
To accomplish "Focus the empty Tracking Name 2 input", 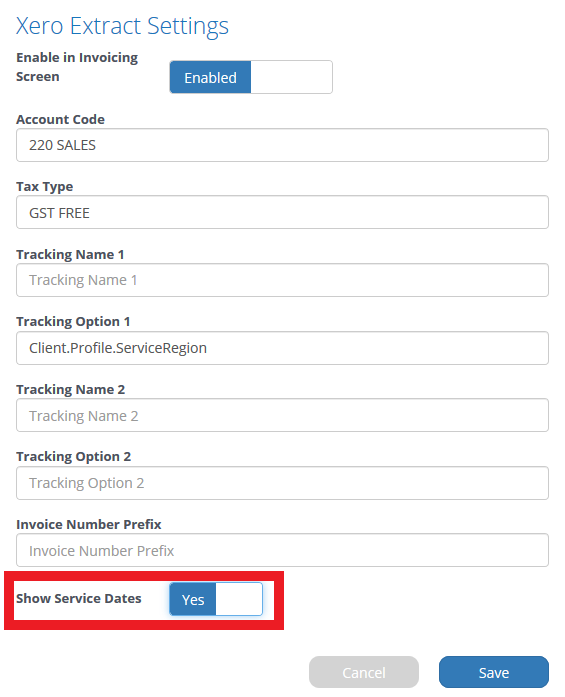I will pyautogui.click(x=282, y=415).
